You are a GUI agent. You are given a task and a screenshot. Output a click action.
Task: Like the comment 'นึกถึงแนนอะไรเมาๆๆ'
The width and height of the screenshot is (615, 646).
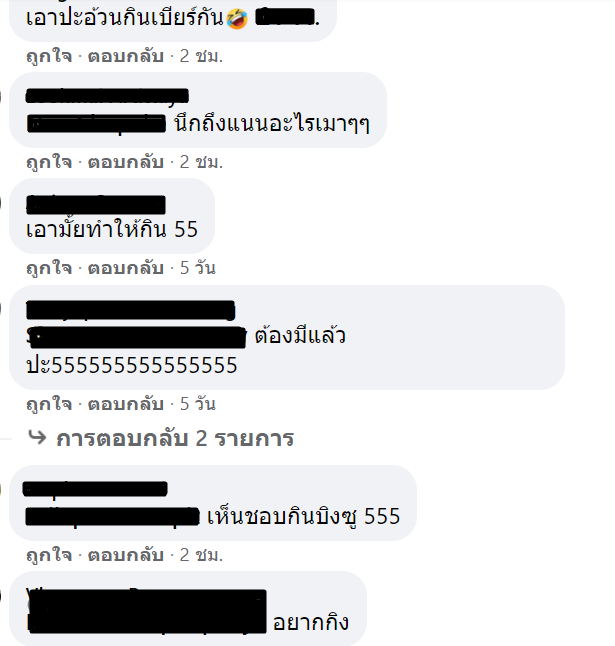tap(49, 162)
